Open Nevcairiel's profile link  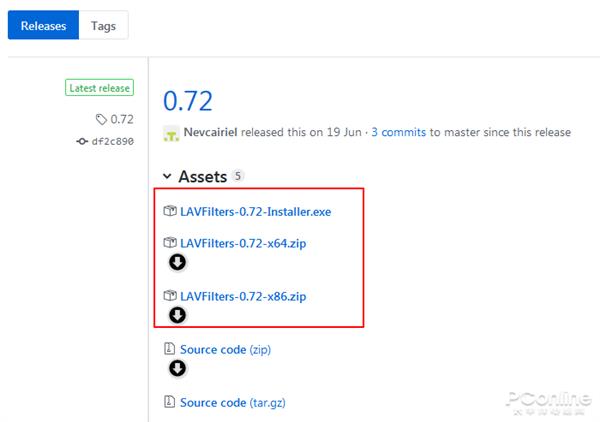(x=210, y=132)
